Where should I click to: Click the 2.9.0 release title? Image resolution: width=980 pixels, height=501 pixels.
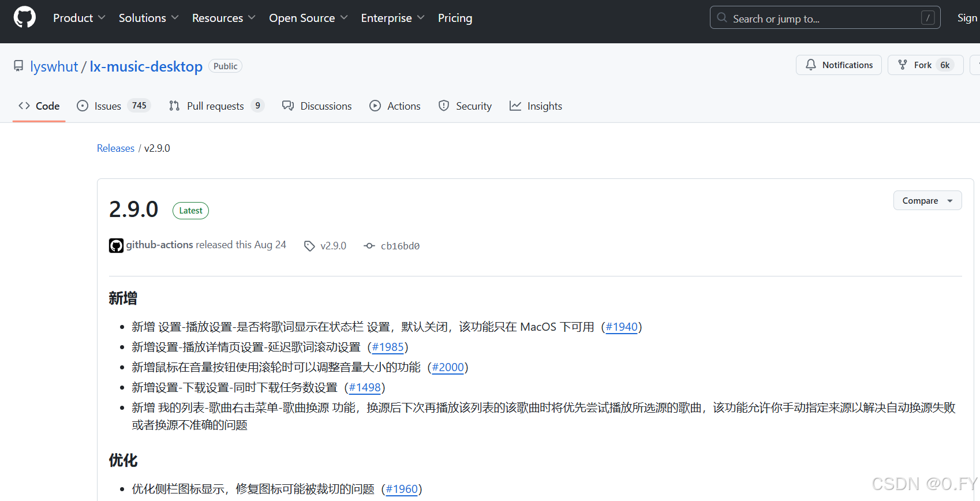133,209
